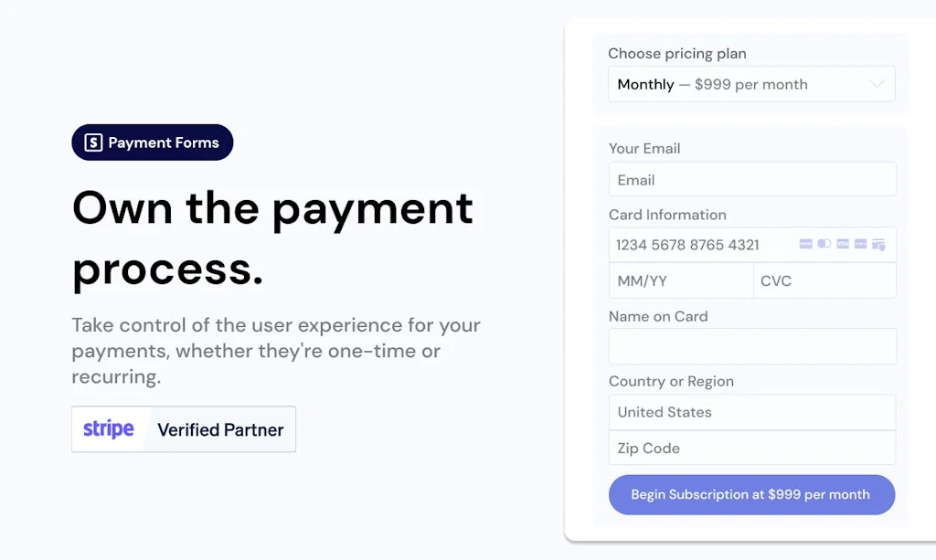Click the CVC field

(824, 280)
